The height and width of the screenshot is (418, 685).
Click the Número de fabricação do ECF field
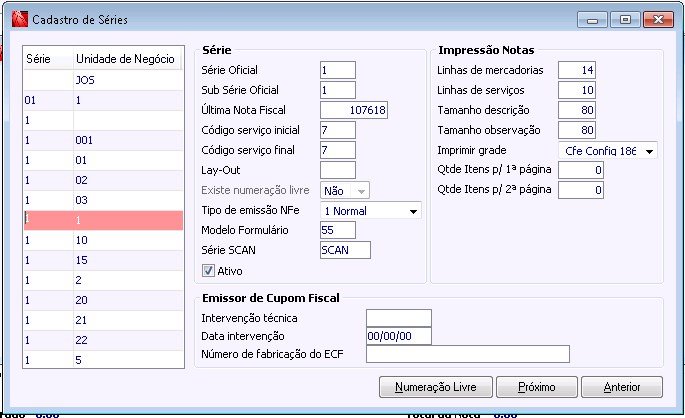click(x=467, y=354)
